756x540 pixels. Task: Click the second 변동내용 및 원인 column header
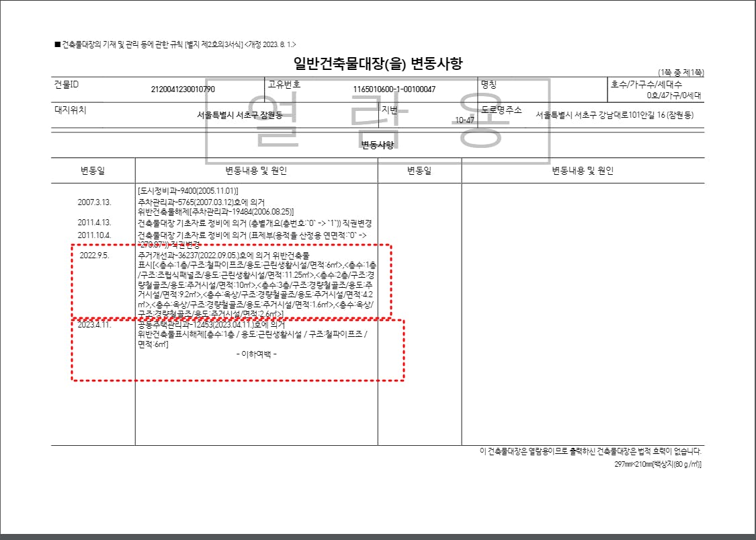[583, 170]
